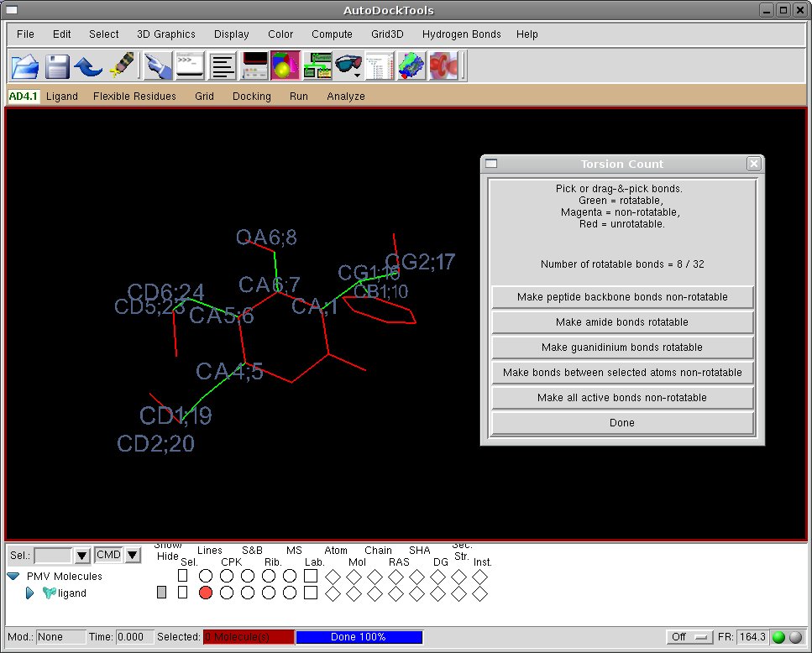Click the text lines message box icon
The width and height of the screenshot is (812, 653).
pos(223,66)
